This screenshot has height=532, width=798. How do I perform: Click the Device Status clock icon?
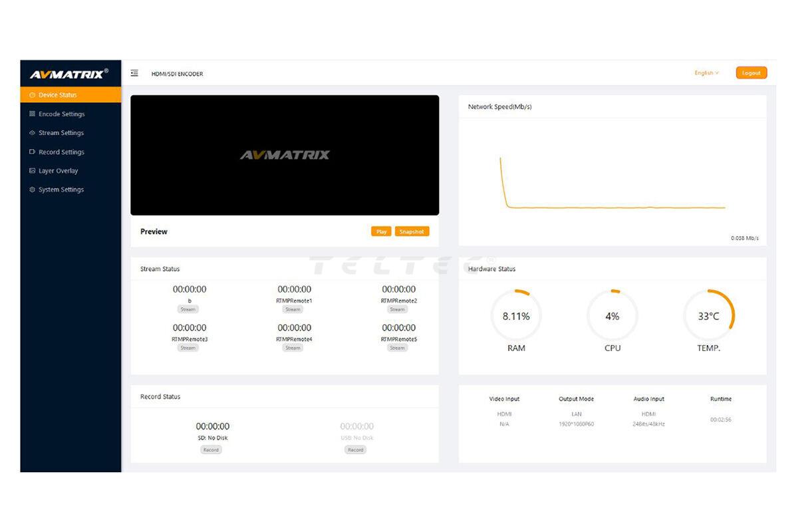point(32,95)
